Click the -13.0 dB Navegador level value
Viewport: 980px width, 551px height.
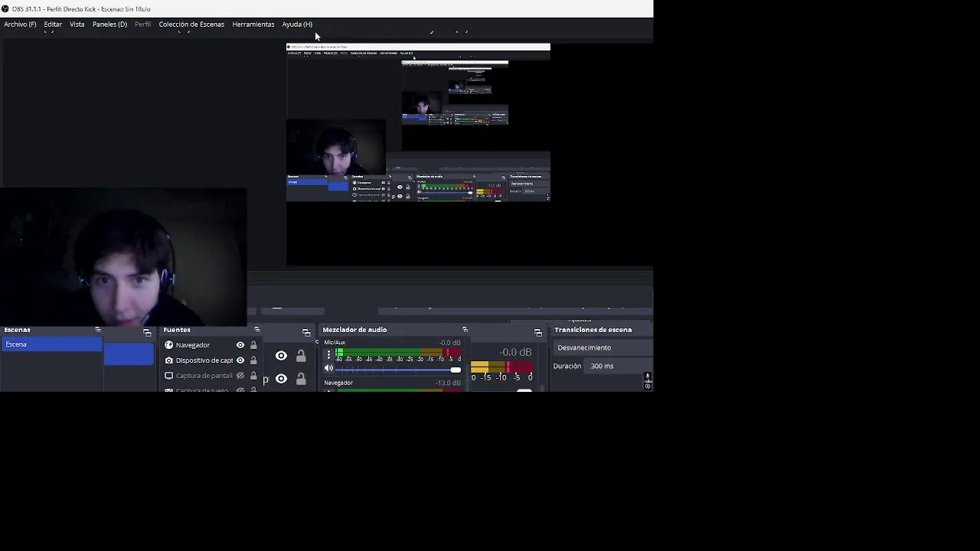click(x=448, y=383)
